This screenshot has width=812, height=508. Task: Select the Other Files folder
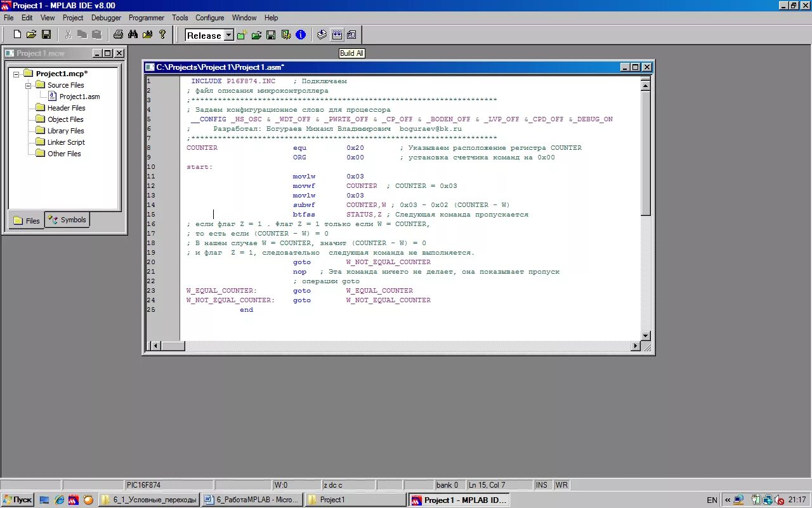click(64, 154)
